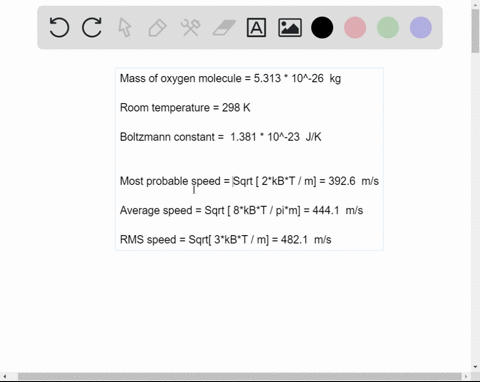
Task: Select the pointer selection tool
Action: point(125,27)
